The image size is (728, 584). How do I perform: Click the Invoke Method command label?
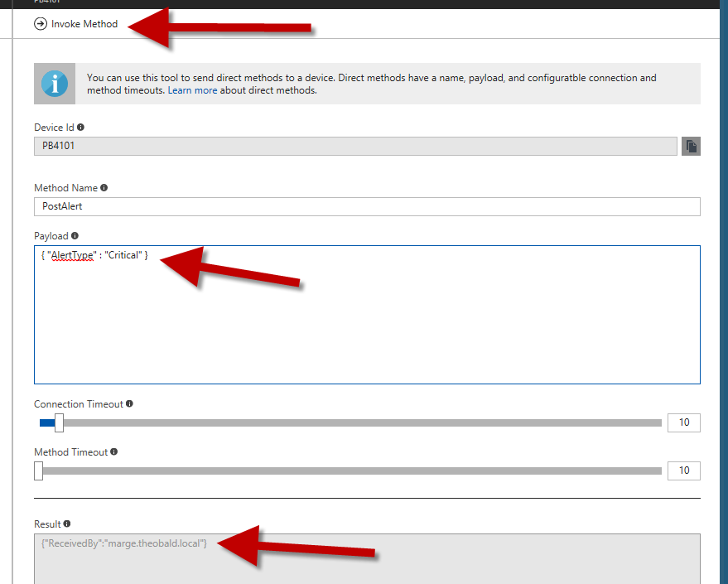coord(84,24)
